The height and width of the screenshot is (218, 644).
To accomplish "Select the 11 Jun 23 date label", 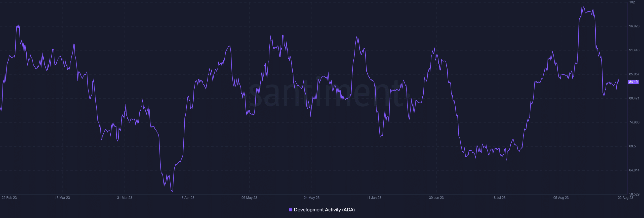I will (x=374, y=198).
